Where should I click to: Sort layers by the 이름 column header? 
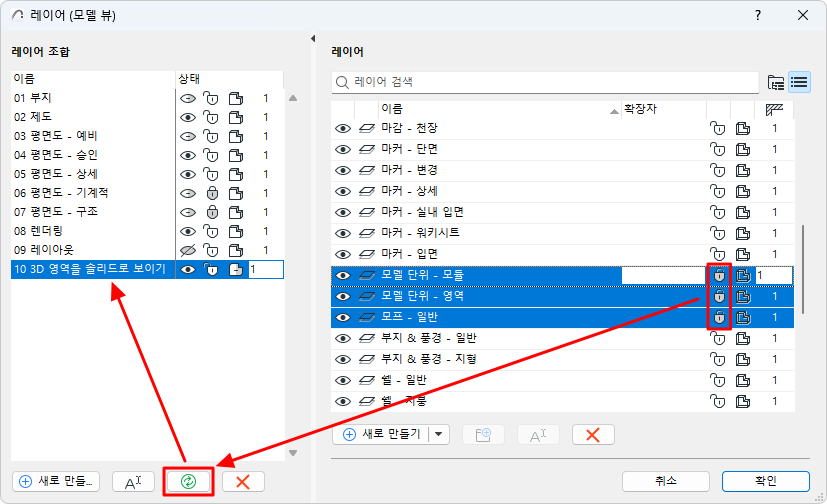coord(499,109)
